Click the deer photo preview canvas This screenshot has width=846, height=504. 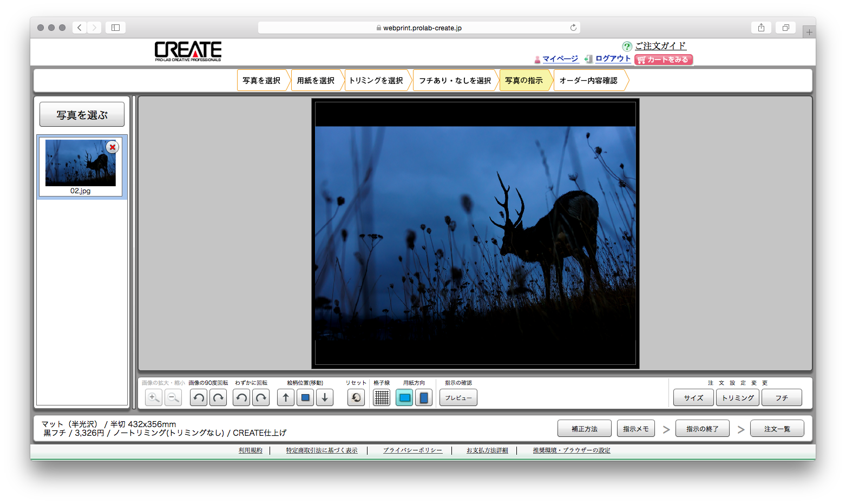(x=475, y=233)
